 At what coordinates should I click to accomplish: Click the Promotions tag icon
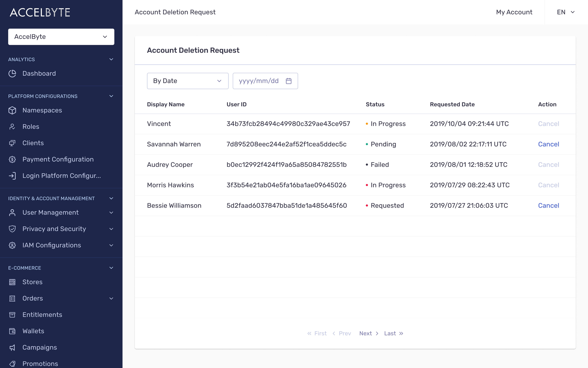[12, 364]
